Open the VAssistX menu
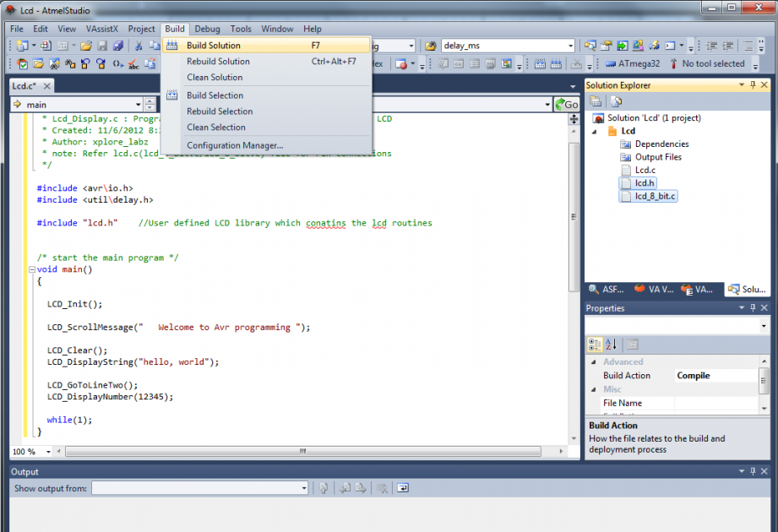Screen dimensions: 778x532 click(x=102, y=29)
